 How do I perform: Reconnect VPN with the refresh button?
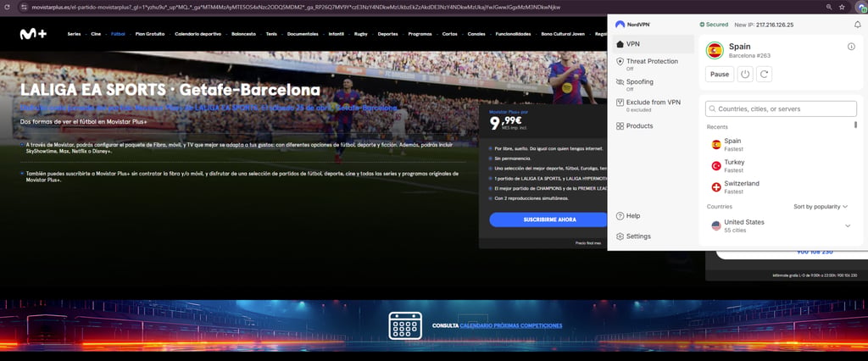764,75
